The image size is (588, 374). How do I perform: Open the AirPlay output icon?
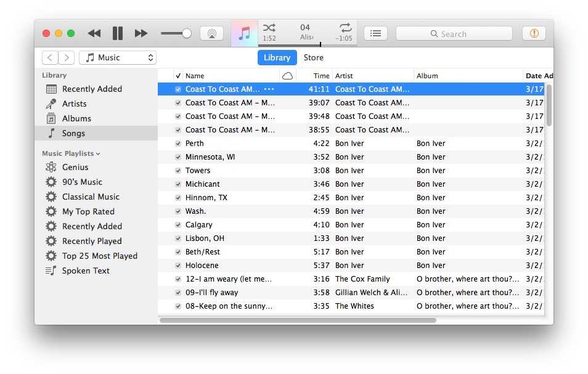tap(211, 34)
